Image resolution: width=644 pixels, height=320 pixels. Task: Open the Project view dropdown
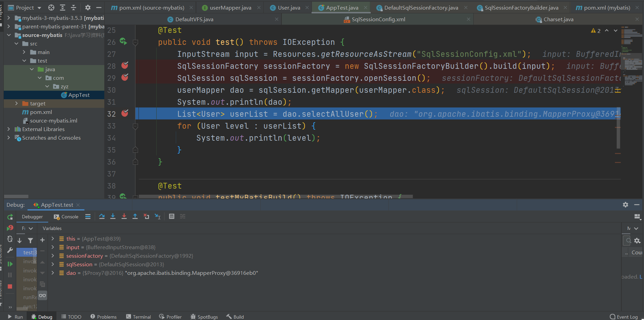pyautogui.click(x=39, y=8)
